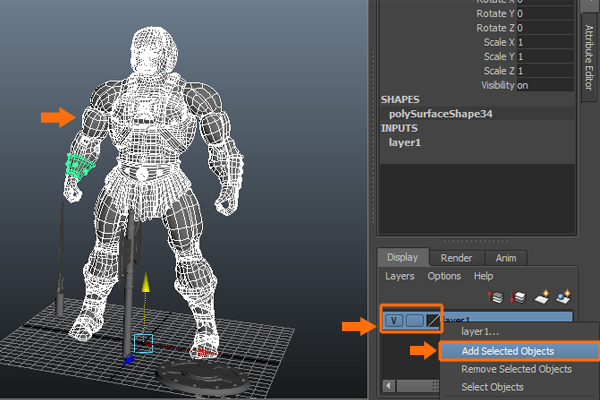Click layer1 color swatch
This screenshot has width=600, height=400.
coord(432,321)
